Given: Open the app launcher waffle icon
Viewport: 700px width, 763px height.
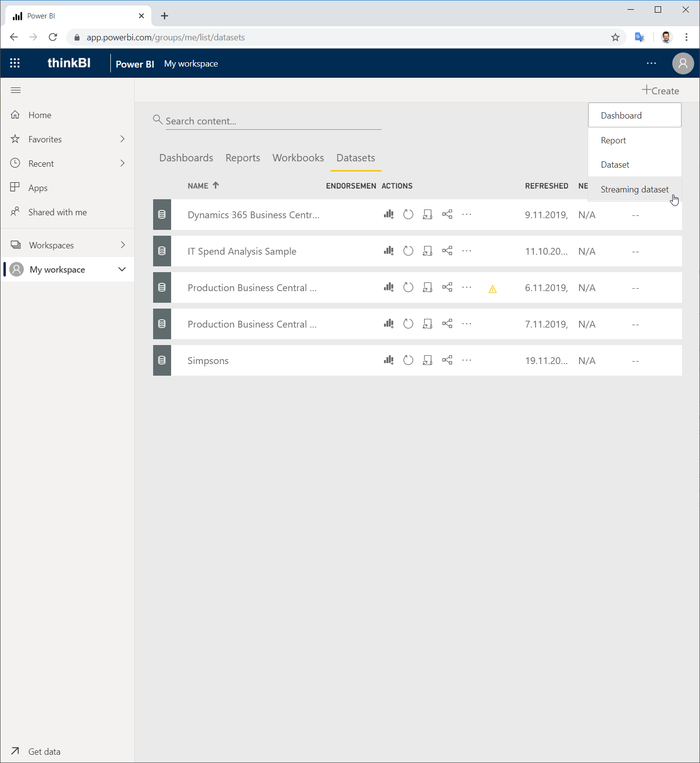Looking at the screenshot, I should click(15, 63).
